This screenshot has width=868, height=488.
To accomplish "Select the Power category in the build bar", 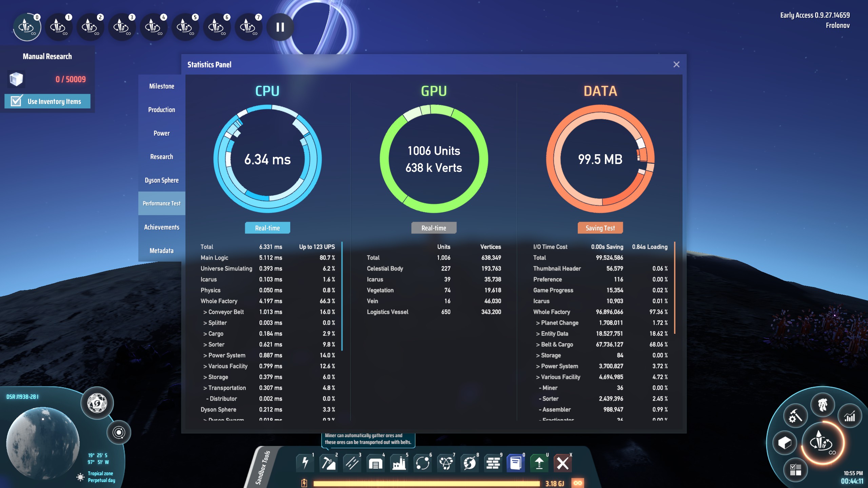I will [305, 463].
